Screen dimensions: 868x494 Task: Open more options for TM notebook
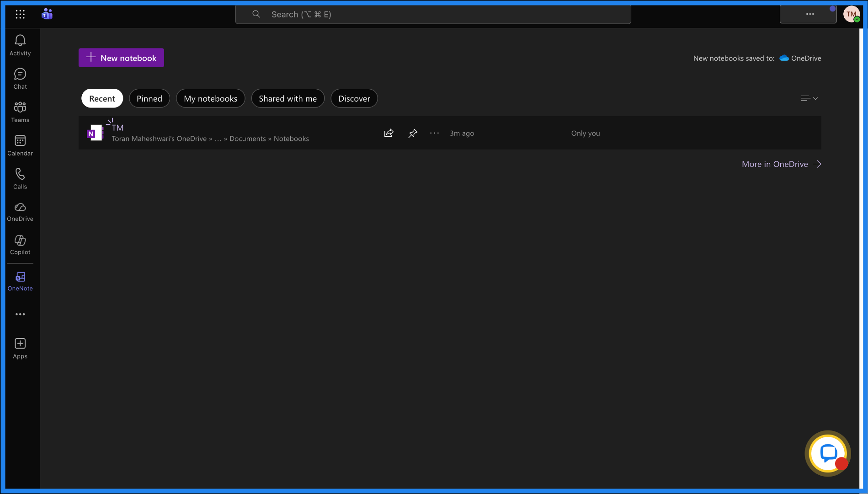(x=435, y=133)
